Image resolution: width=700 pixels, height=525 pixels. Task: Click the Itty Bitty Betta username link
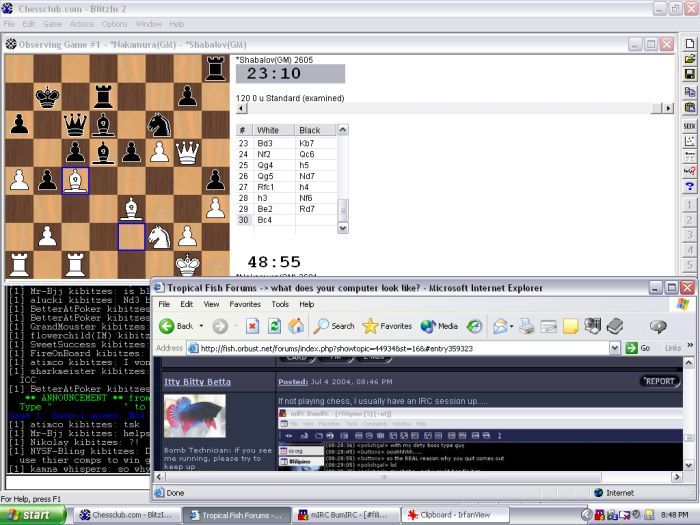tap(198, 382)
